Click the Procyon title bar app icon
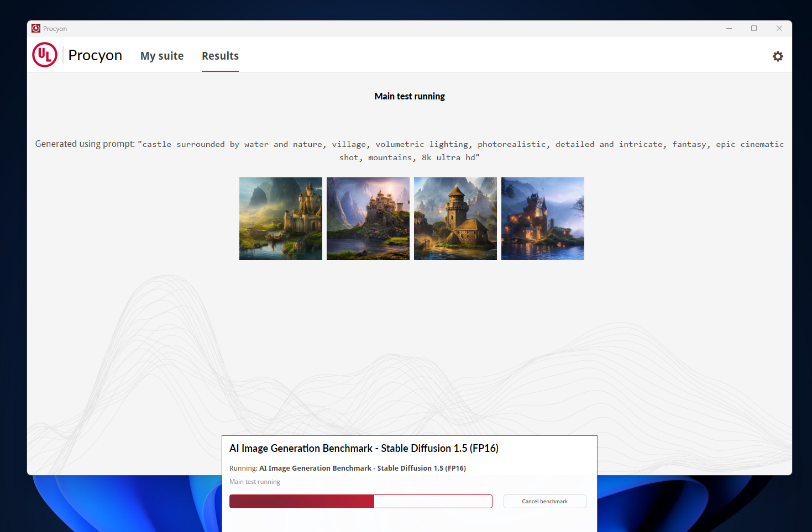The width and height of the screenshot is (812, 532). [36, 28]
